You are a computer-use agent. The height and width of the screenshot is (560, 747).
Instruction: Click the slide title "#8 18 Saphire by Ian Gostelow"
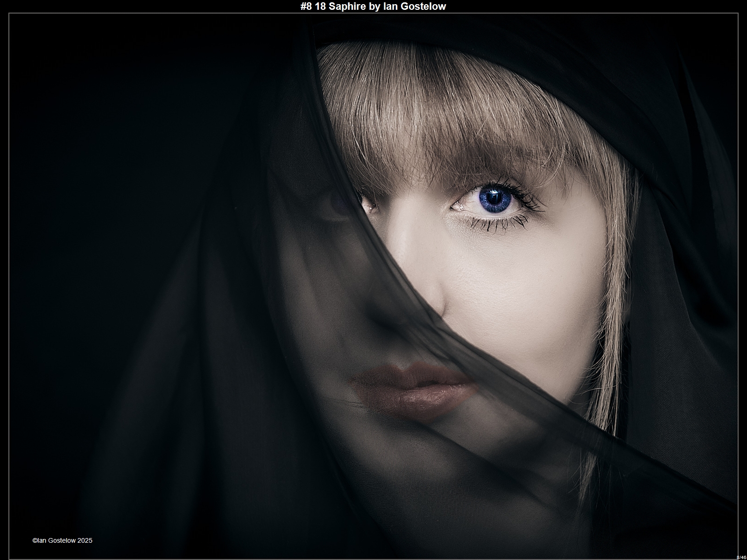(x=373, y=6)
